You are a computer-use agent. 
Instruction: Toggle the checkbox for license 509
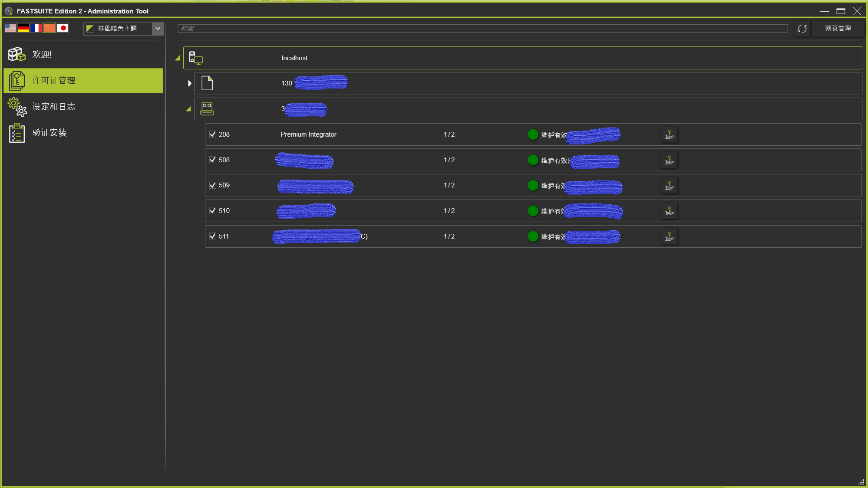click(213, 185)
